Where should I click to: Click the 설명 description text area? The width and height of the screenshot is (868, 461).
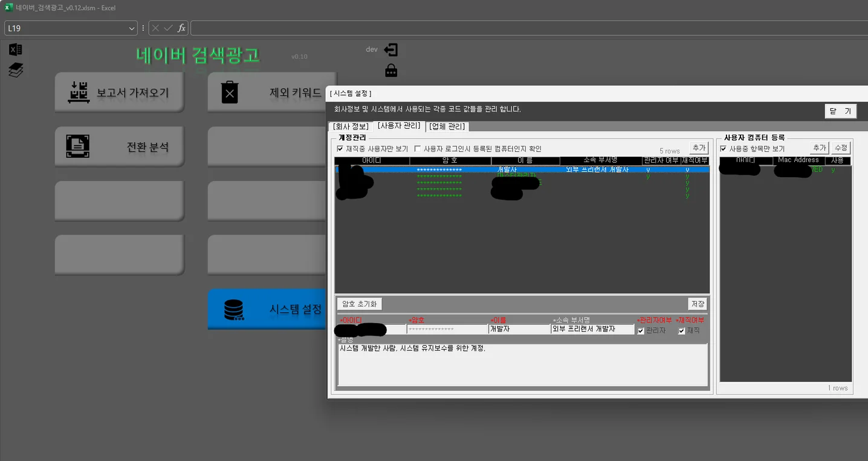click(522, 365)
